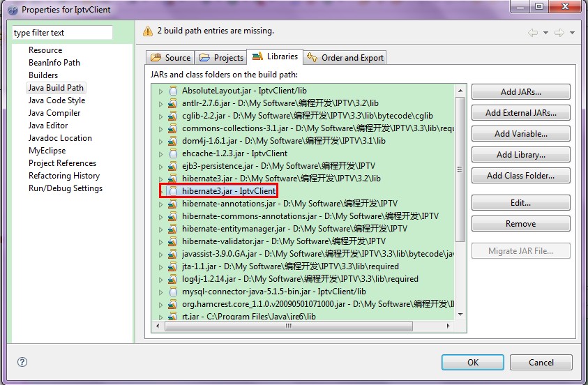Click the help question mark icon
The image size is (588, 385).
coord(22,362)
